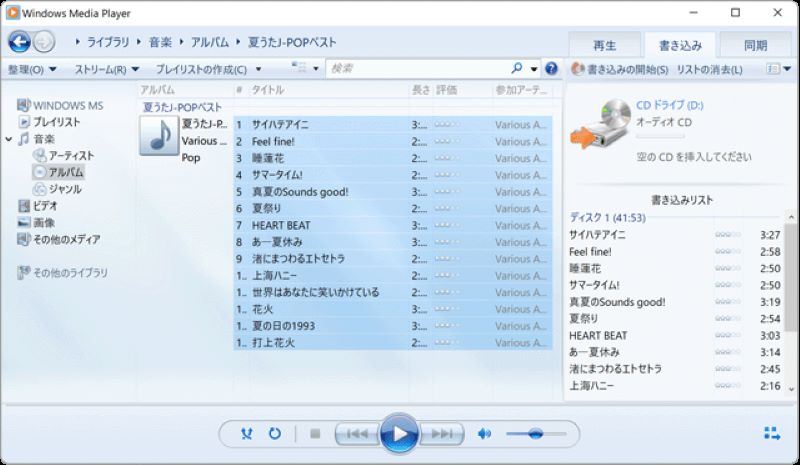
Task: Open the help question-mark icon
Action: [551, 68]
